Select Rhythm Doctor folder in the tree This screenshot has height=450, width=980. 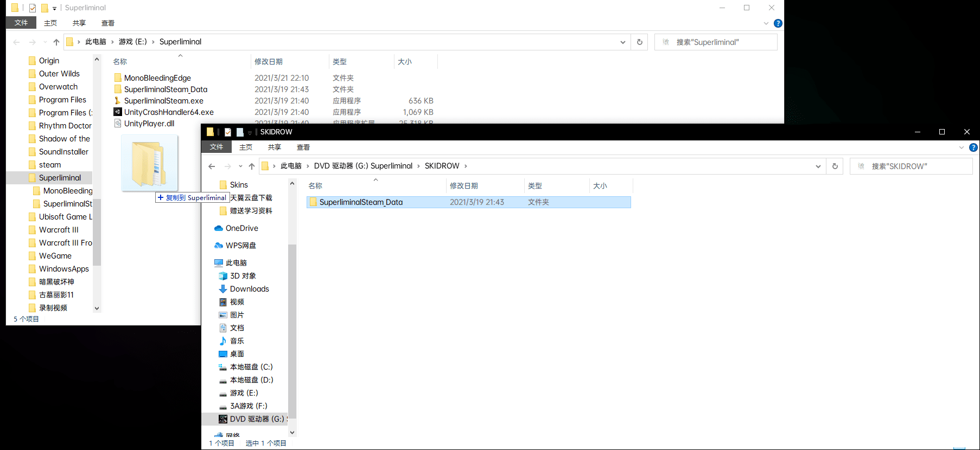[60, 126]
